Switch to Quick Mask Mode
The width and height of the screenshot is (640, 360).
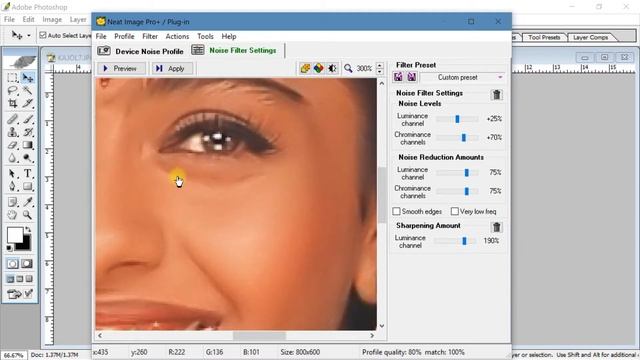point(27,264)
